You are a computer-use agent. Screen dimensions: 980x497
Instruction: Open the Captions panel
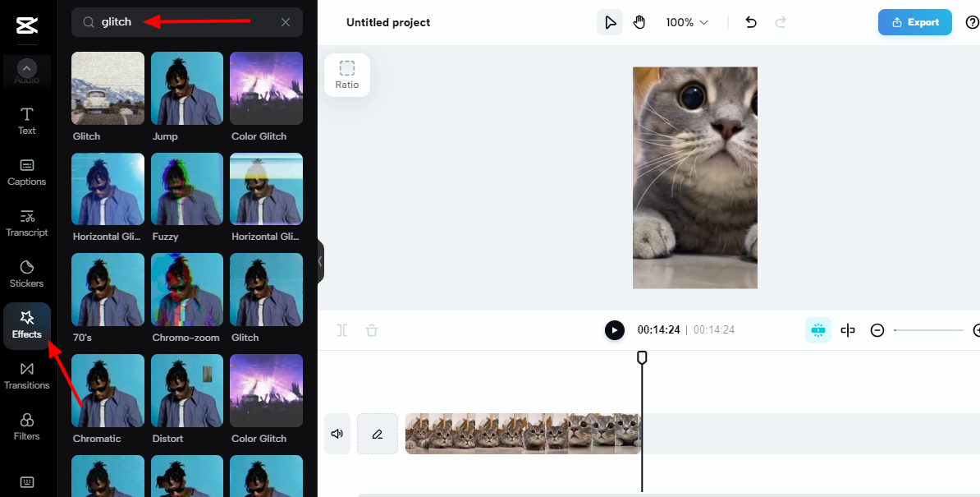(27, 173)
